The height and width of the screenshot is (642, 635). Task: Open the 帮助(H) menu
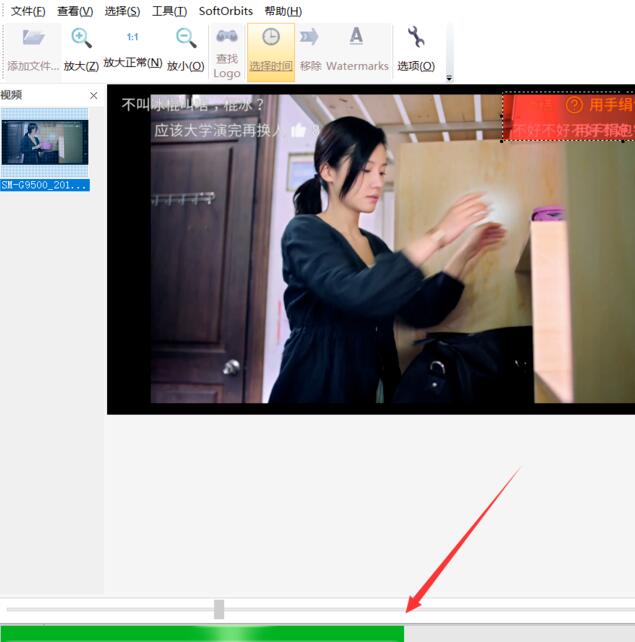[283, 11]
